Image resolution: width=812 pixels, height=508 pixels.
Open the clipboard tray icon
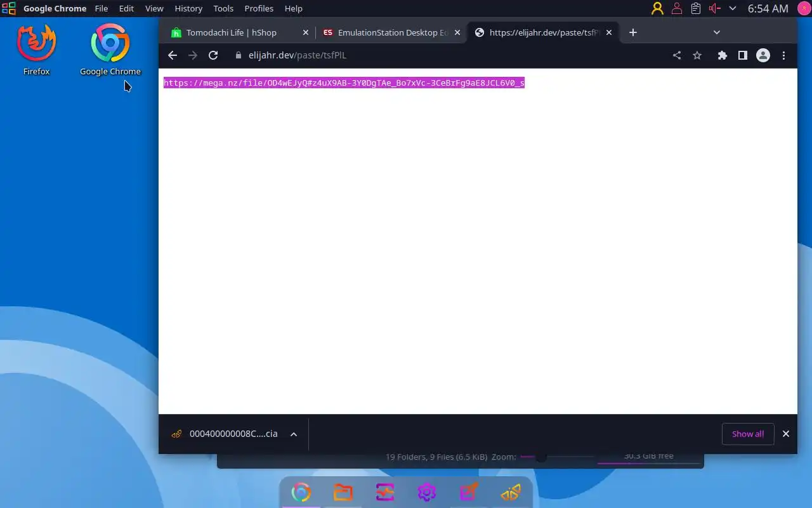point(696,8)
